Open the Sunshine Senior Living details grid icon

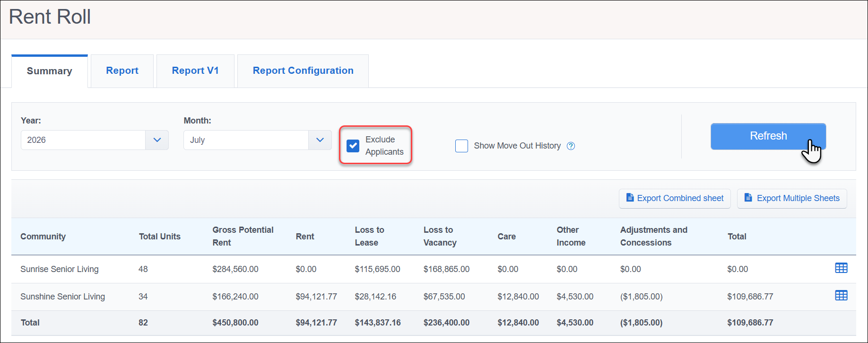click(841, 296)
